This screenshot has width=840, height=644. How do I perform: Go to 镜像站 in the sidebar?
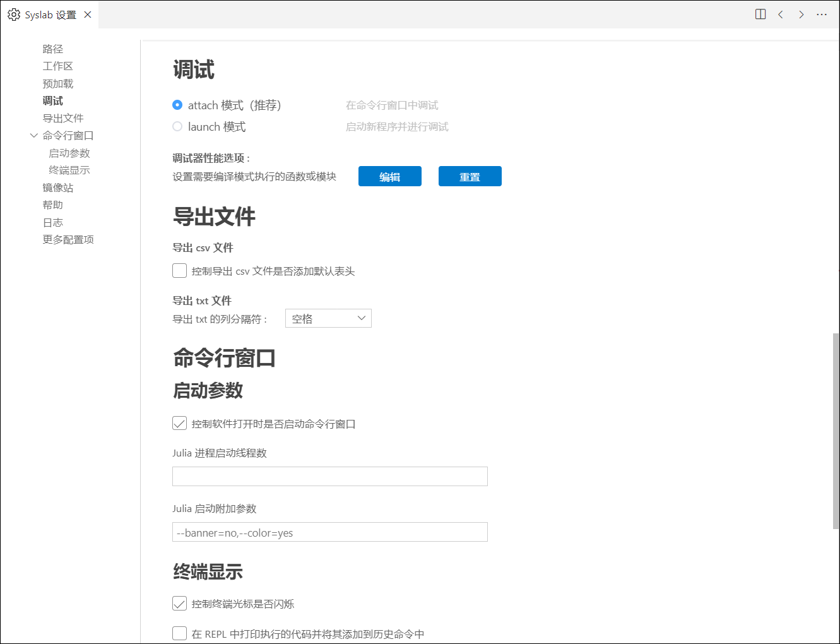pos(58,188)
